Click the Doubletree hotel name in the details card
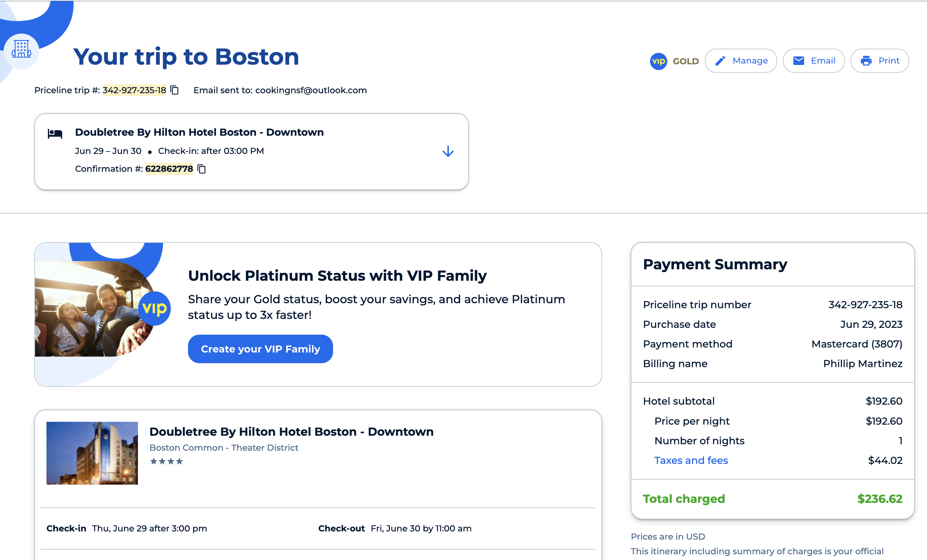The image size is (927, 560). click(291, 431)
